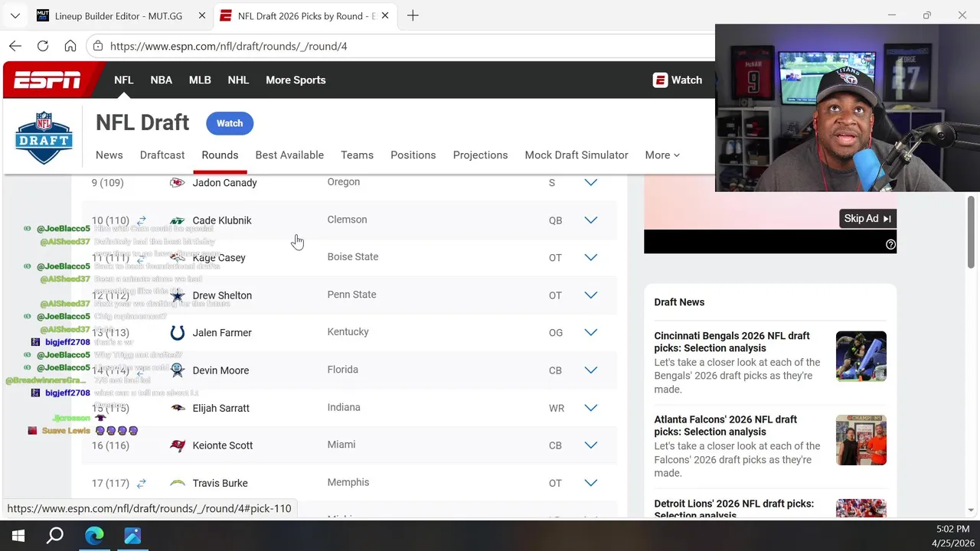This screenshot has height=551, width=980.
Task: Open the News tab in NFL Draft nav
Action: [x=109, y=155]
